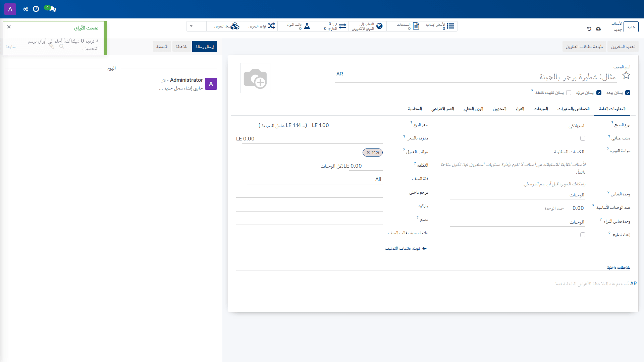Switch to the General Information tab
Screen dimensions: 644x362
pos(612,109)
